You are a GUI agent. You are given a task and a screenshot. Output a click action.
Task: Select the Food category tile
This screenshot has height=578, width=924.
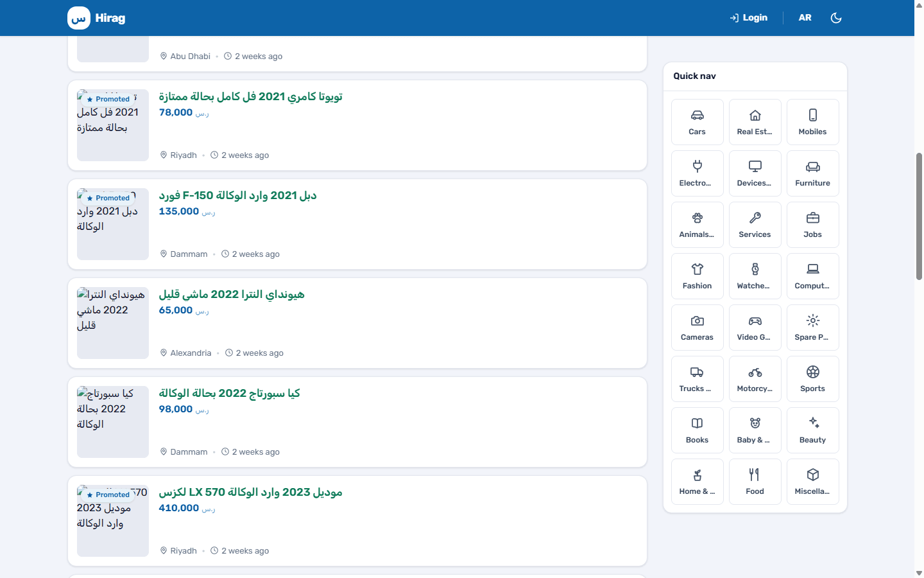755,482
